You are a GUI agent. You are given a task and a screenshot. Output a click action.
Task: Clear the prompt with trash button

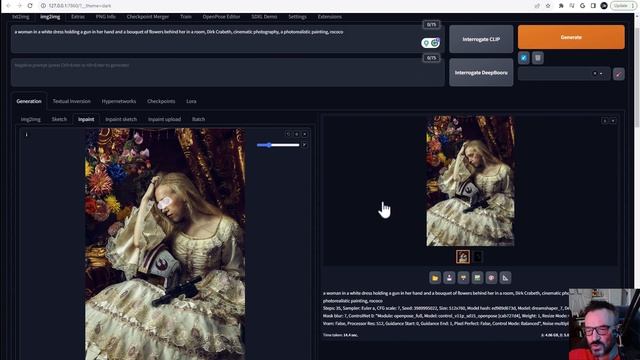pyautogui.click(x=538, y=58)
